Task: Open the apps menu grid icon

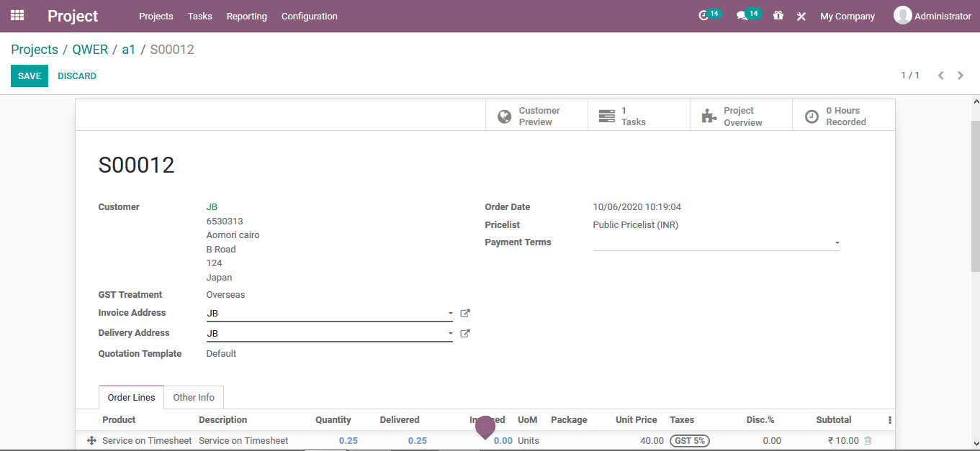Action: click(x=17, y=15)
